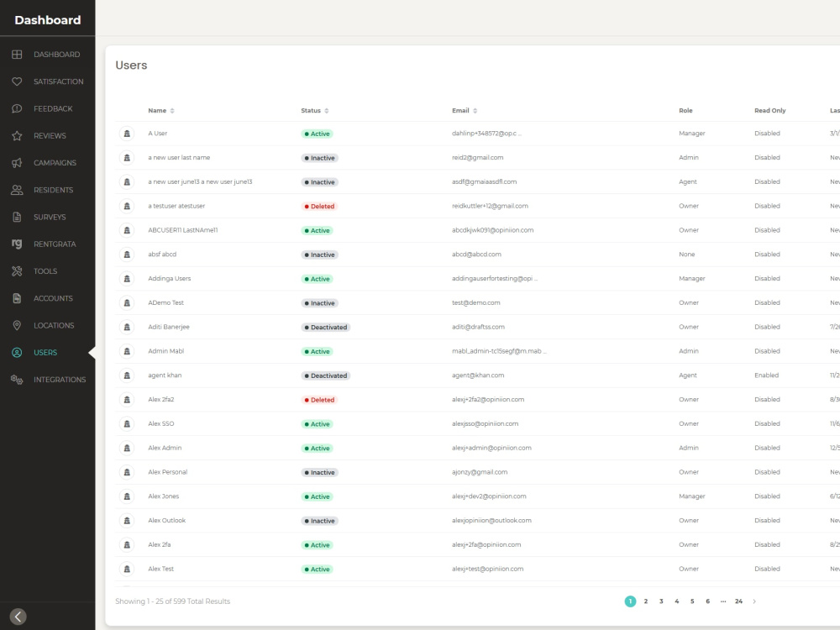
Task: Go to page 5 of results
Action: tap(692, 601)
